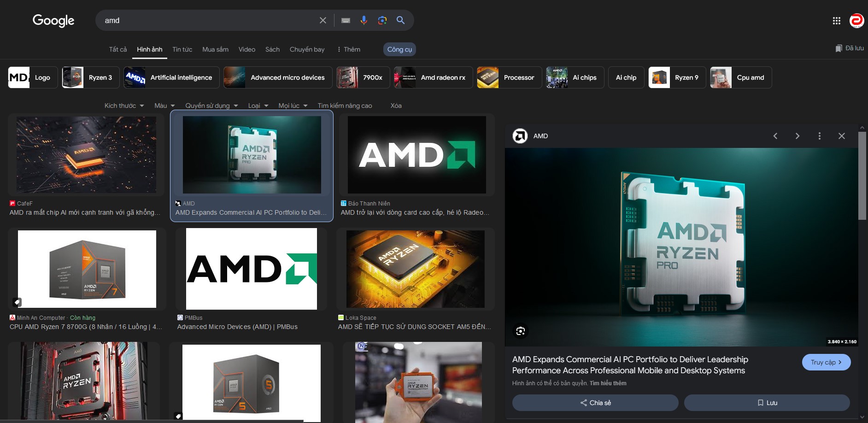Select the 7900x suggestion chip
This screenshot has width=868, height=423.
363,77
